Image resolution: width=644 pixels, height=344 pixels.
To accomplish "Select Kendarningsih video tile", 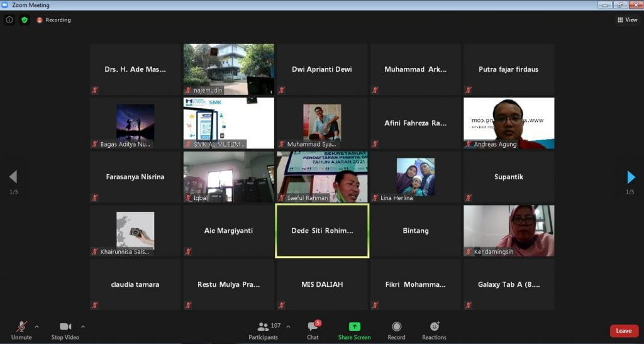I will click(x=509, y=231).
